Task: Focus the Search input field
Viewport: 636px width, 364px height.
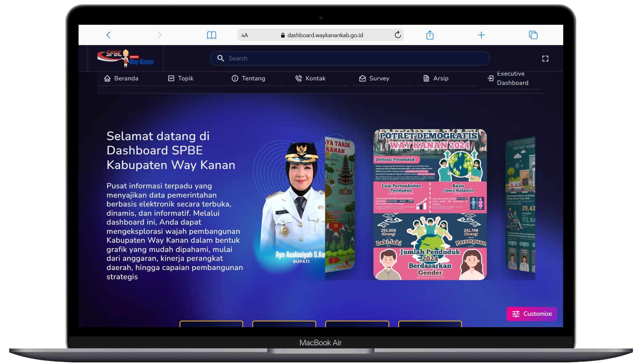Action: [350, 58]
